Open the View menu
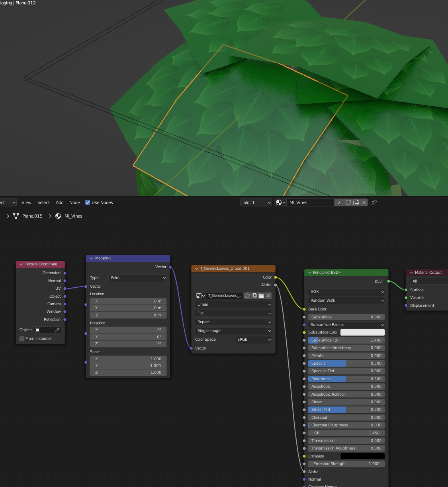 pos(26,202)
